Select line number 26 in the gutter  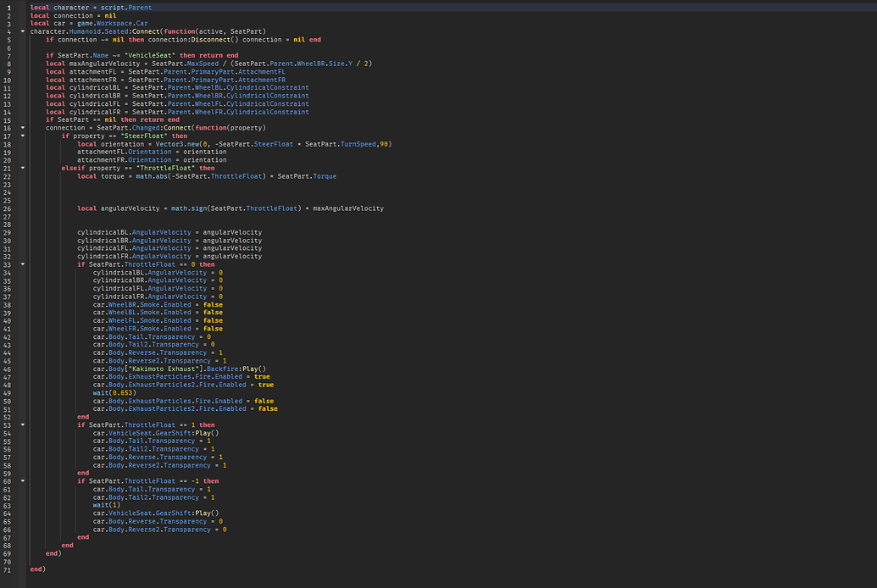(8, 208)
